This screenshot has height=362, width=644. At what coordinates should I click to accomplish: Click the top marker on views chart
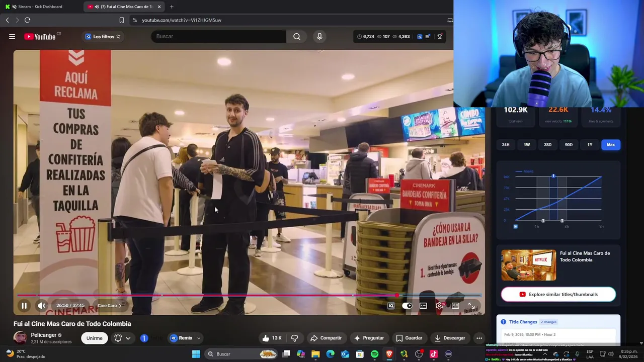553,175
